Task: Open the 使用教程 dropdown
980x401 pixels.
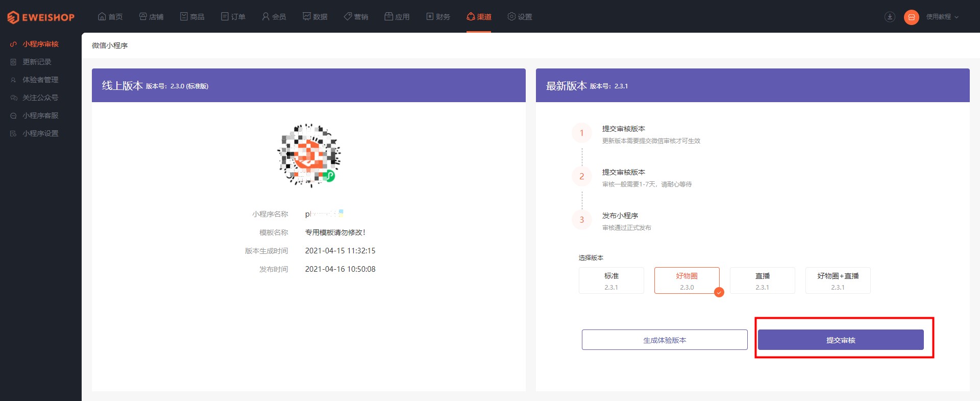Action: 942,17
